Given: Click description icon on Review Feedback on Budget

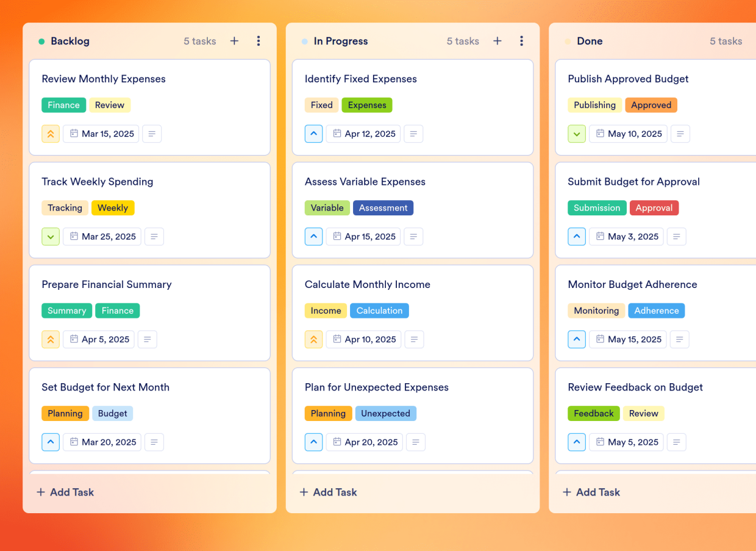Looking at the screenshot, I should click(x=677, y=442).
